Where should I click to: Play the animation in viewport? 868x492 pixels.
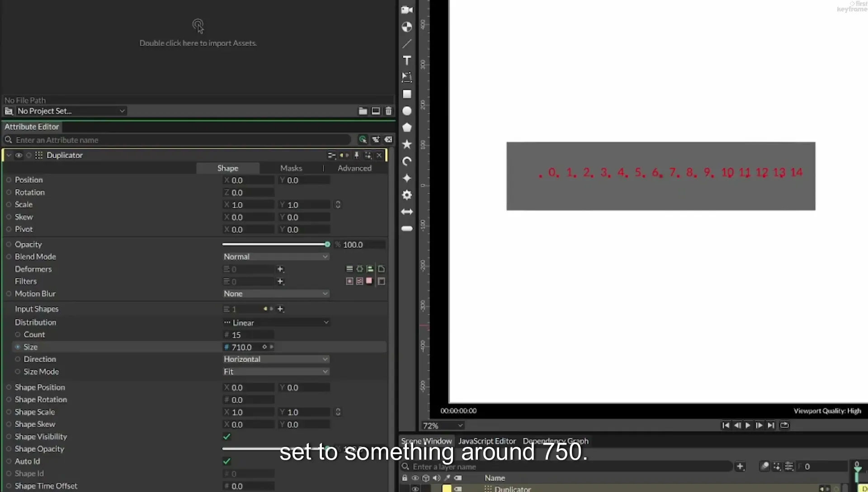coord(748,425)
